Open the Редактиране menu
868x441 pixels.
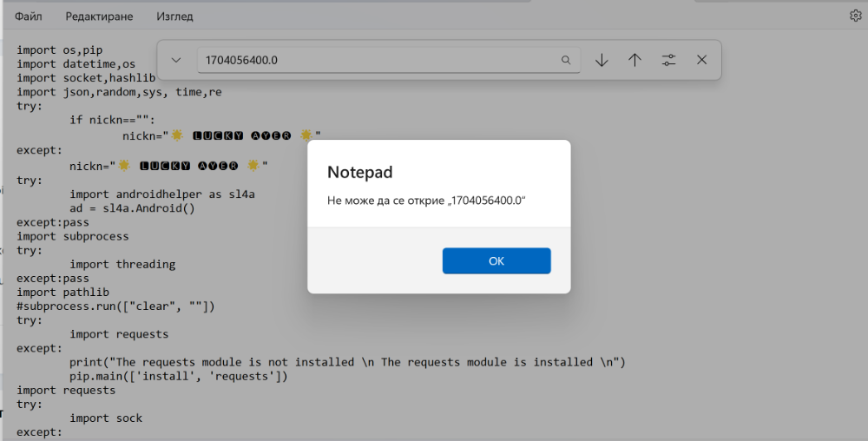[99, 16]
